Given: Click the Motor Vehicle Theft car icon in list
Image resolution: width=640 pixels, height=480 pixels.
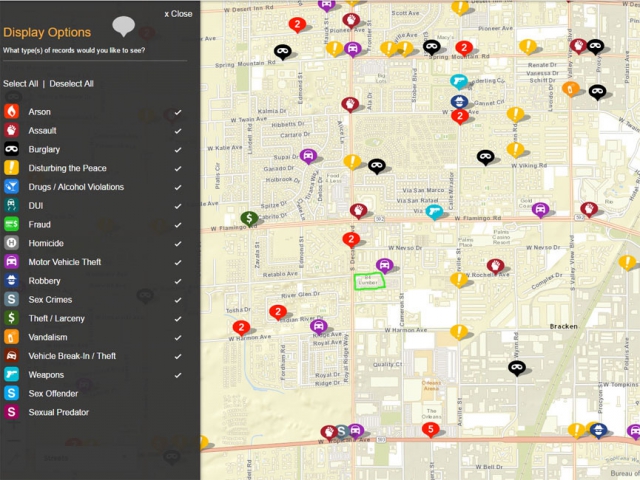Looking at the screenshot, I should click(12, 262).
